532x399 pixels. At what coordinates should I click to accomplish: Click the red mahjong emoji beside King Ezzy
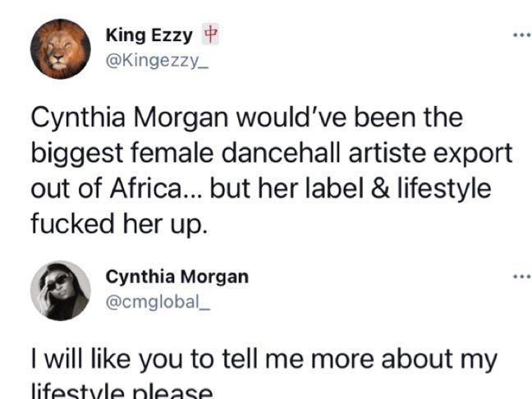pos(210,35)
